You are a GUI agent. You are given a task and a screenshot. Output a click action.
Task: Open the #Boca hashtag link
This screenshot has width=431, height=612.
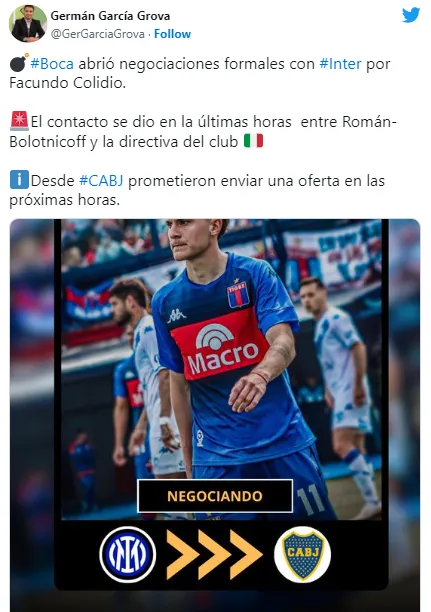[x=52, y=64]
